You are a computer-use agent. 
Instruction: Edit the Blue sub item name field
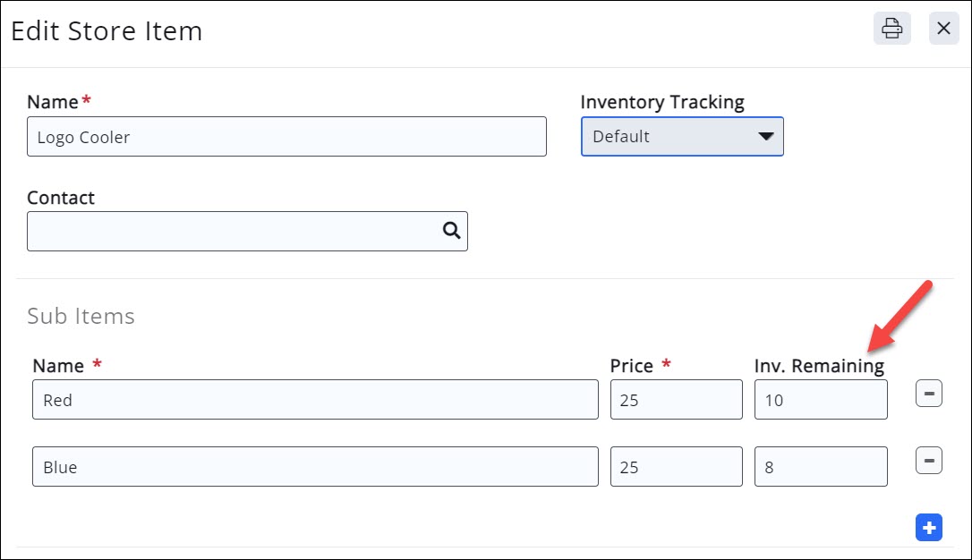[x=315, y=467]
